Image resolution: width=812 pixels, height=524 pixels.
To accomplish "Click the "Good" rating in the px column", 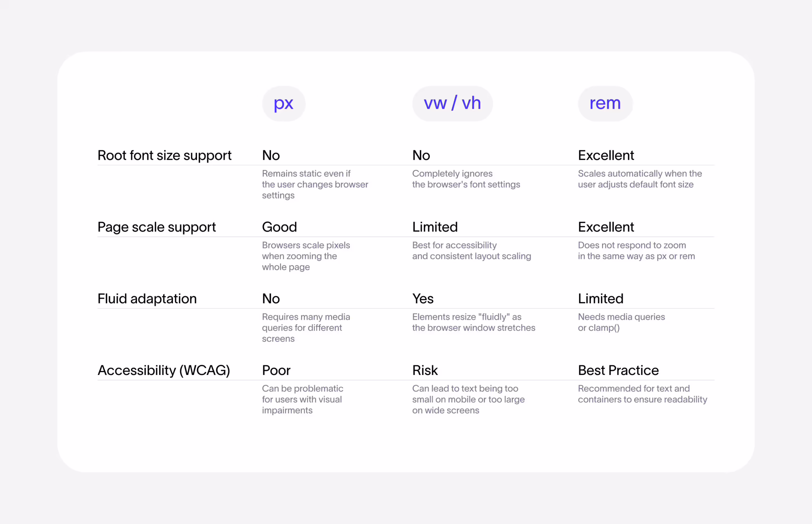I will 279,227.
